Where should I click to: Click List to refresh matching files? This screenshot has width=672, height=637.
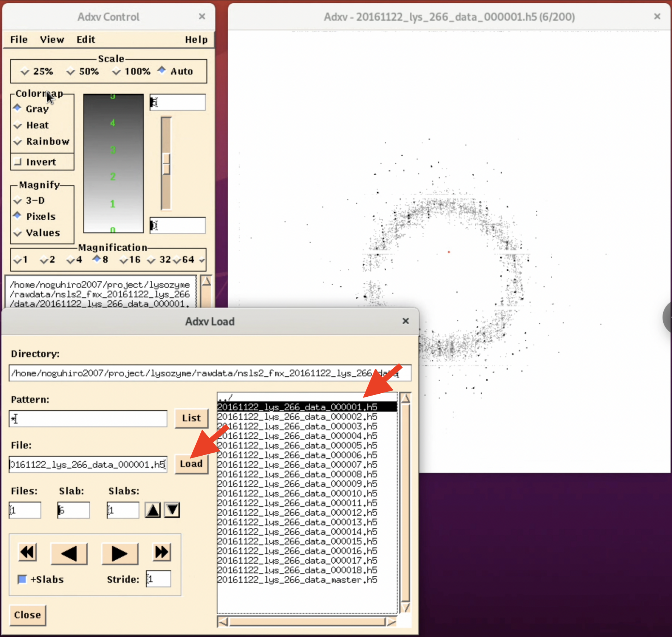[191, 418]
